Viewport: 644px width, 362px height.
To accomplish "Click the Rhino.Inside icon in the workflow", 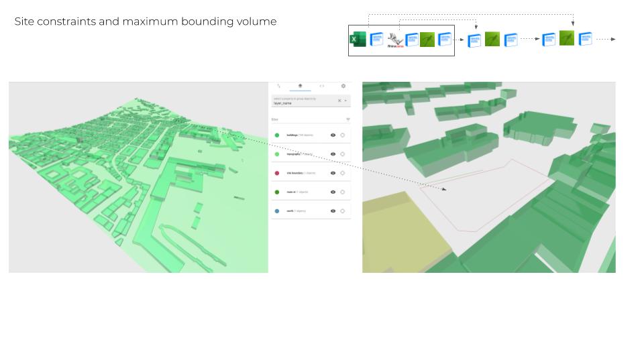I will [x=394, y=40].
